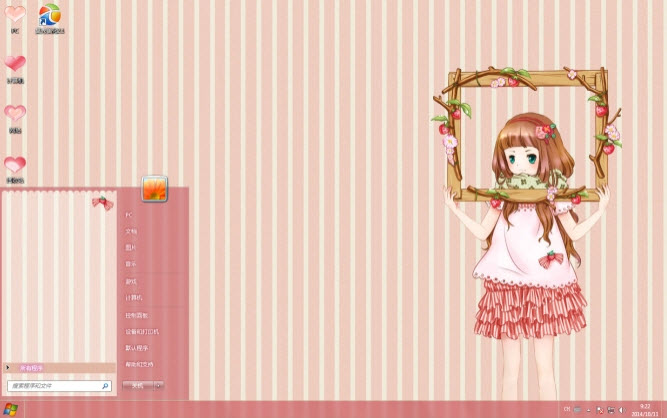
Task: Click the volume speaker icon in tray
Action: (622, 410)
